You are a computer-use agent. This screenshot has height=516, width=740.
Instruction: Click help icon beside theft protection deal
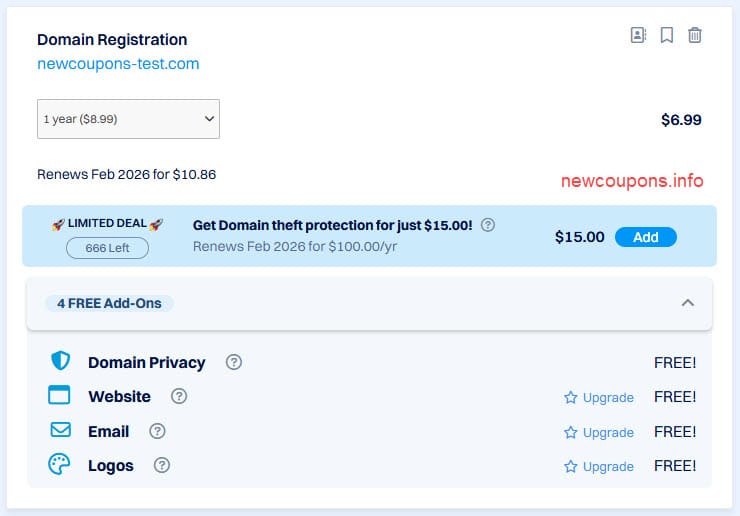tap(488, 225)
